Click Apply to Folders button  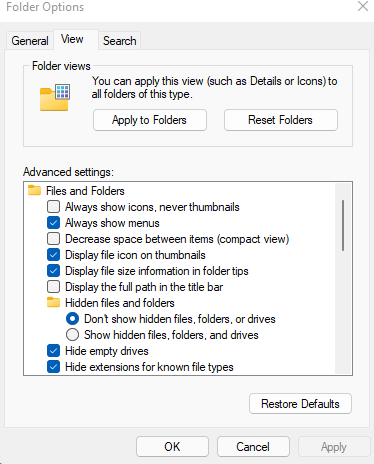(x=150, y=120)
